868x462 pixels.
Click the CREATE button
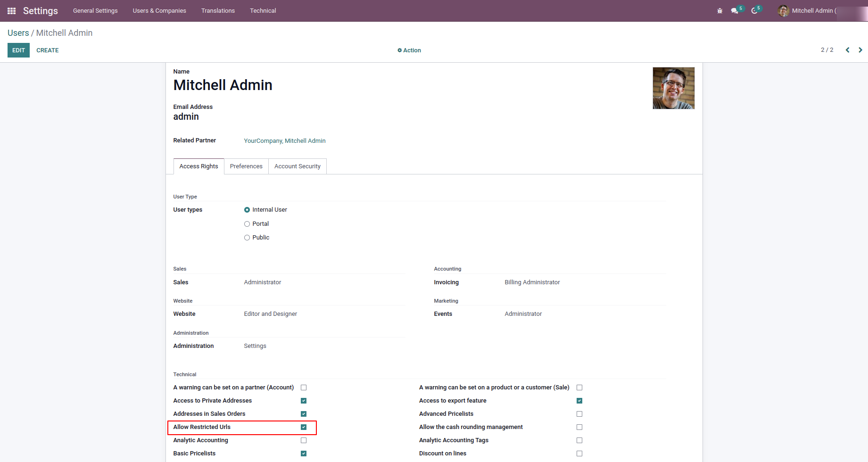[x=48, y=50]
